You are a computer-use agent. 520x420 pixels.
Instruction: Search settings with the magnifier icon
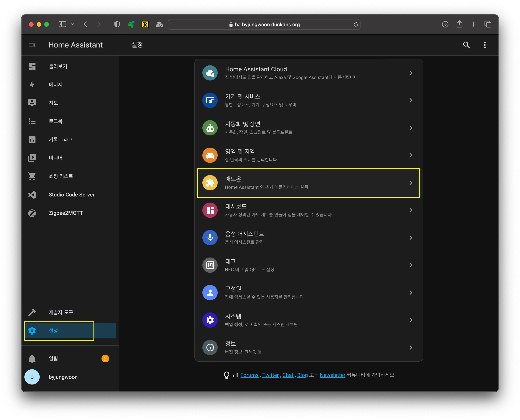click(466, 45)
